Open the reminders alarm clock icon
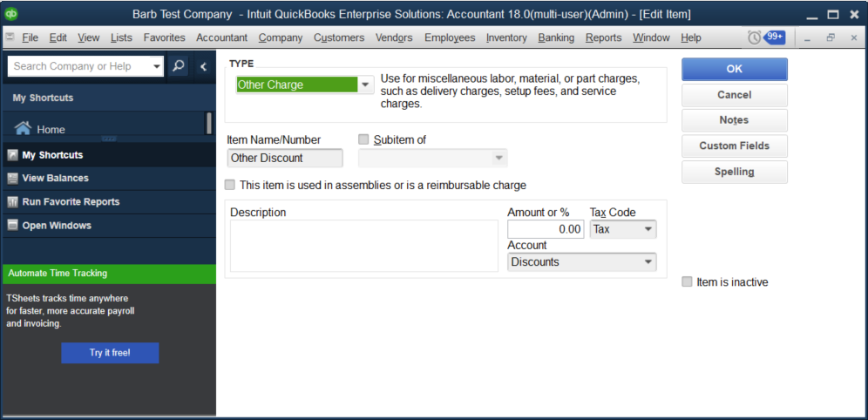 tap(754, 37)
